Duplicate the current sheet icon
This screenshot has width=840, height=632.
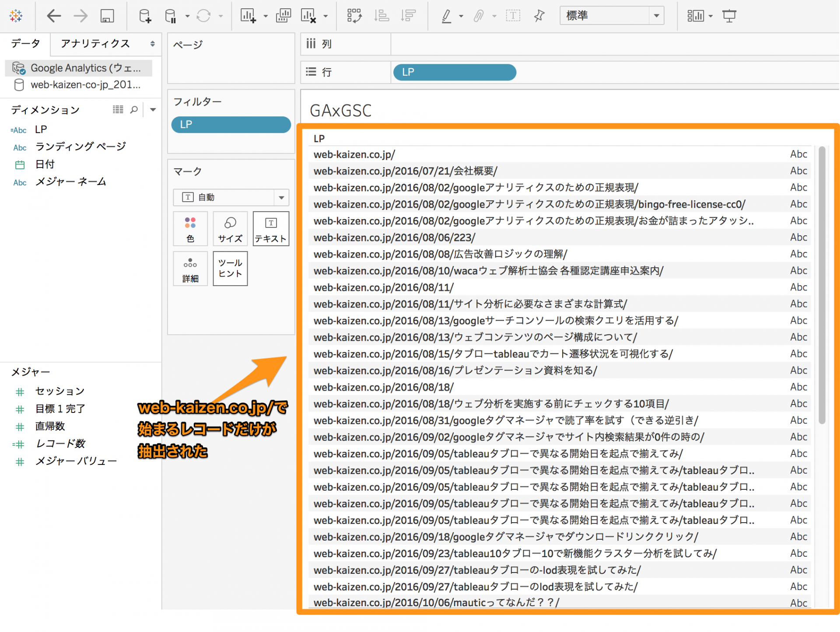pos(283,16)
